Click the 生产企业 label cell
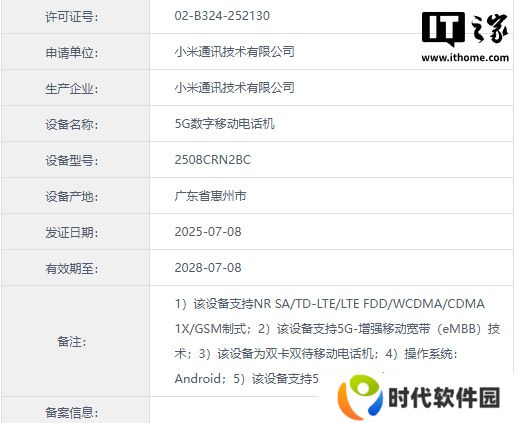Image resolution: width=519 pixels, height=423 pixels. point(75,88)
